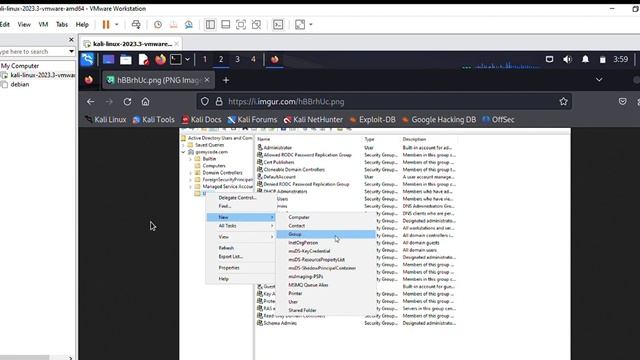The height and width of the screenshot is (360, 640).
Task: Open Kali Tools bookmark
Action: pos(153,120)
